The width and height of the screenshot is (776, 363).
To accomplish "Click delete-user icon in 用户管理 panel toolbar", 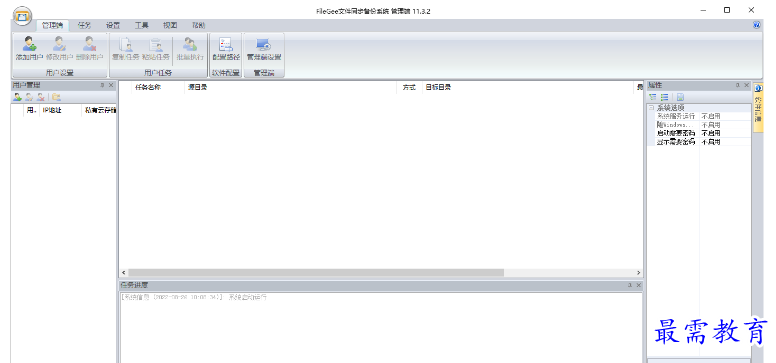I will [x=41, y=97].
